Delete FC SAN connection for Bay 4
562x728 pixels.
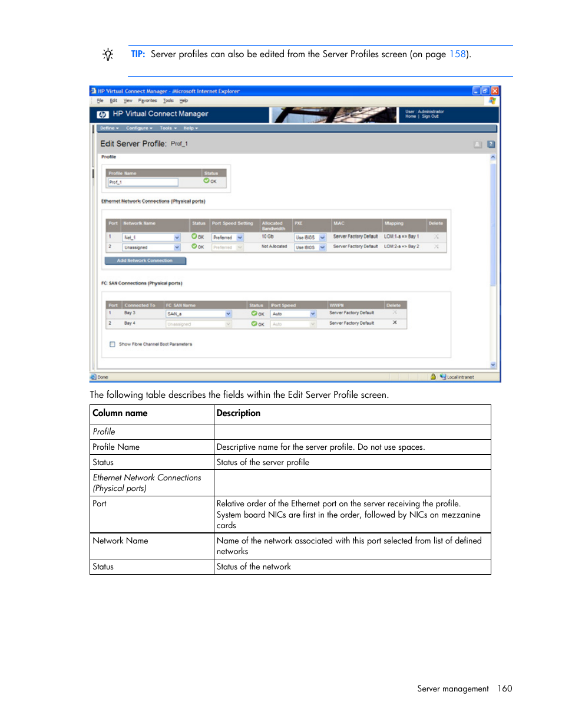(395, 323)
